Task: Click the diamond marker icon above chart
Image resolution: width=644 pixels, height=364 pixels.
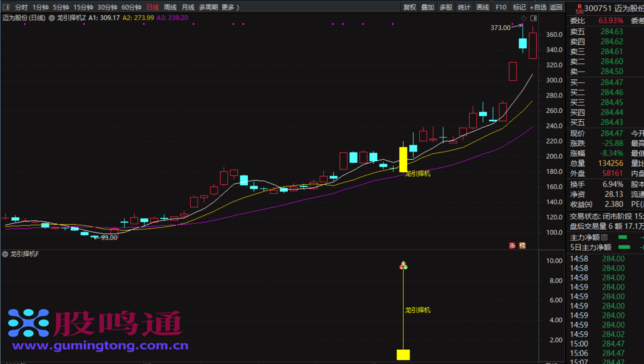Action: (524, 18)
